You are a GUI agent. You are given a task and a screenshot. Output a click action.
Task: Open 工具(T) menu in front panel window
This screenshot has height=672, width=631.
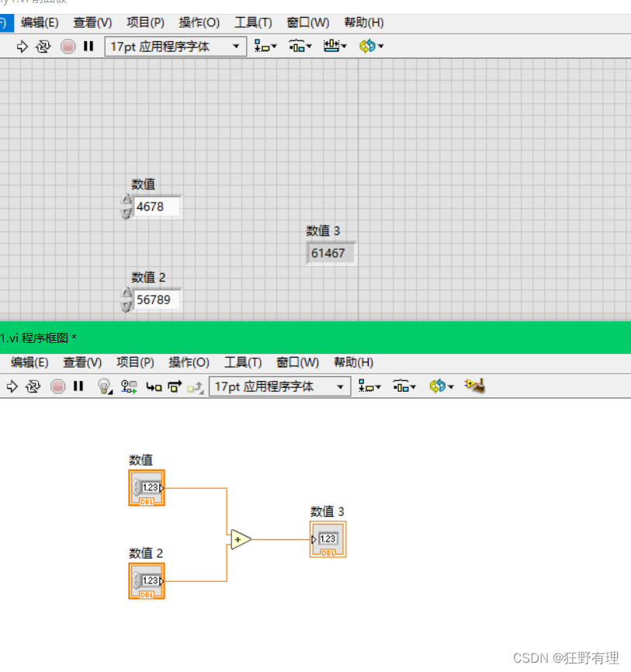pos(253,23)
